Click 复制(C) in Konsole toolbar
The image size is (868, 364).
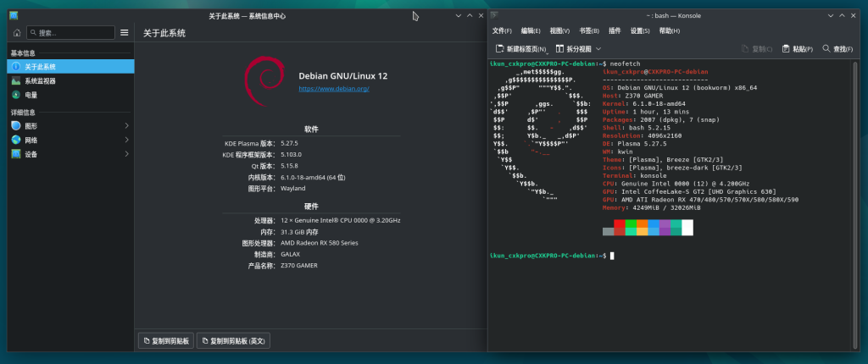pyautogui.click(x=757, y=49)
